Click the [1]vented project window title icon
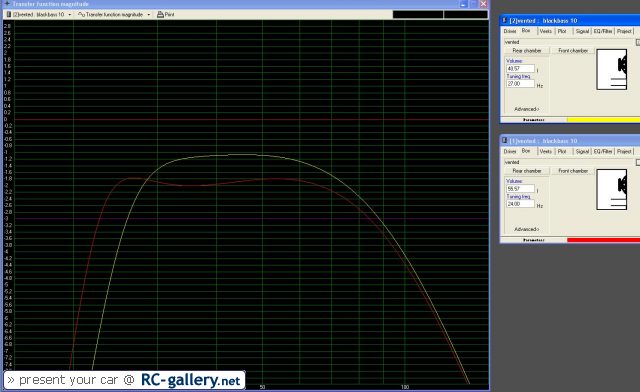The image size is (640, 392). click(x=504, y=140)
